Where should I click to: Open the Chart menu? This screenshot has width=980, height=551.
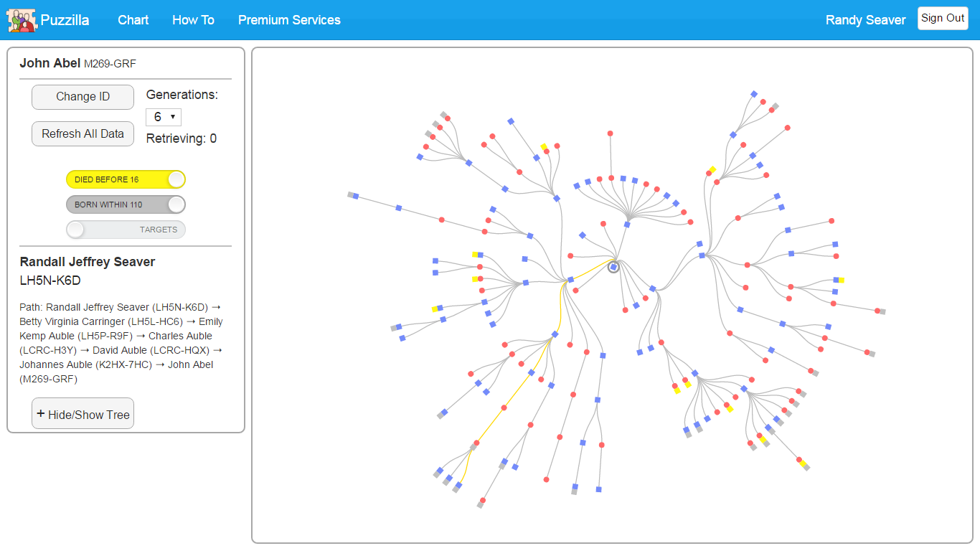(x=133, y=20)
